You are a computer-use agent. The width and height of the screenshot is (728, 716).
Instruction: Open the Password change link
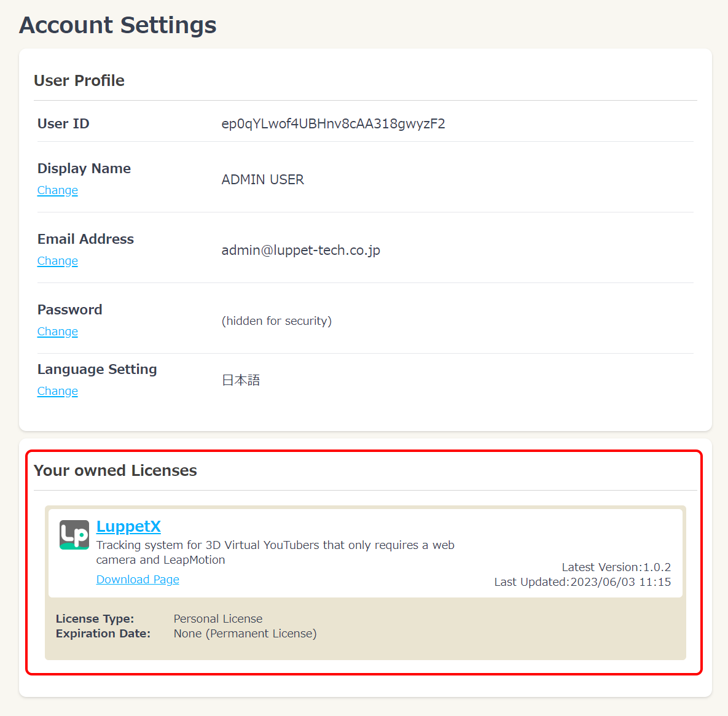tap(58, 332)
